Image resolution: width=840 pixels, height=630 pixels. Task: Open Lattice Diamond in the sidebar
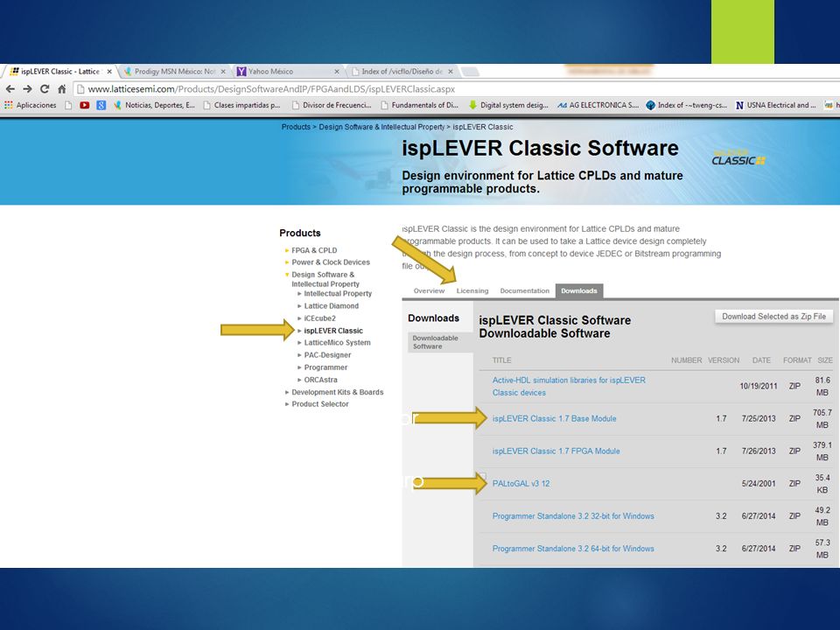pos(331,306)
